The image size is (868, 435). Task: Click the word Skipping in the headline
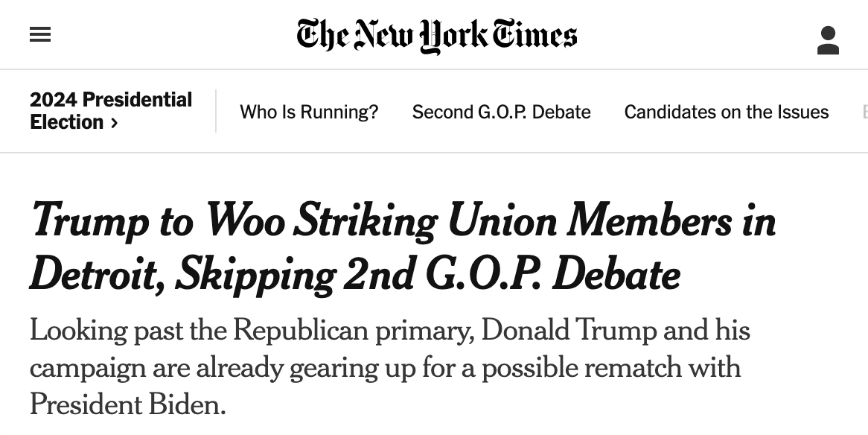pos(255,275)
